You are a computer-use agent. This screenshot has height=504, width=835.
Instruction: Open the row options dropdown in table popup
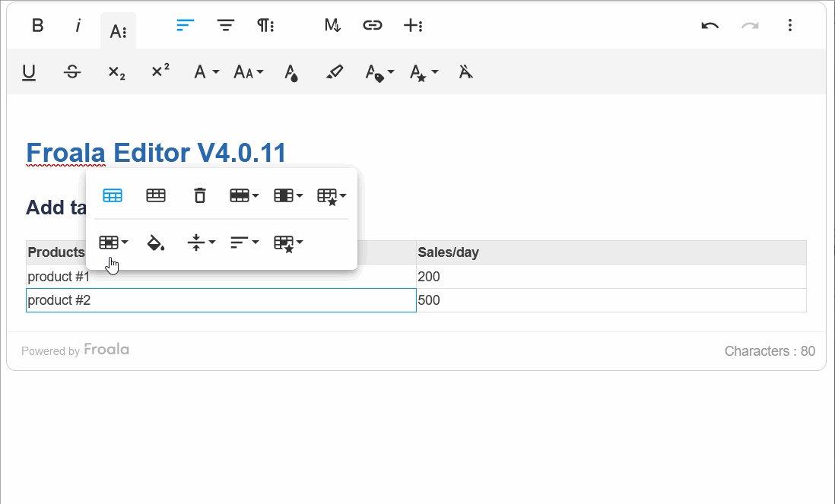coord(243,195)
